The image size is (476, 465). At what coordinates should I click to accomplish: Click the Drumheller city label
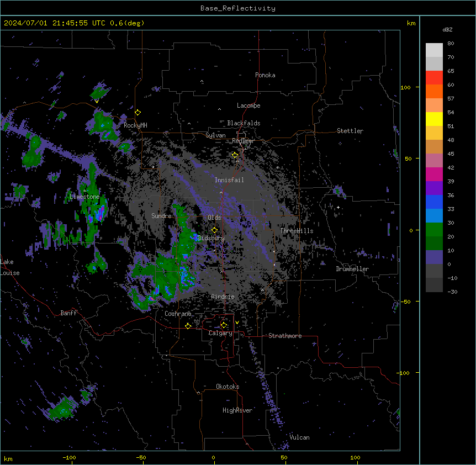352,269
